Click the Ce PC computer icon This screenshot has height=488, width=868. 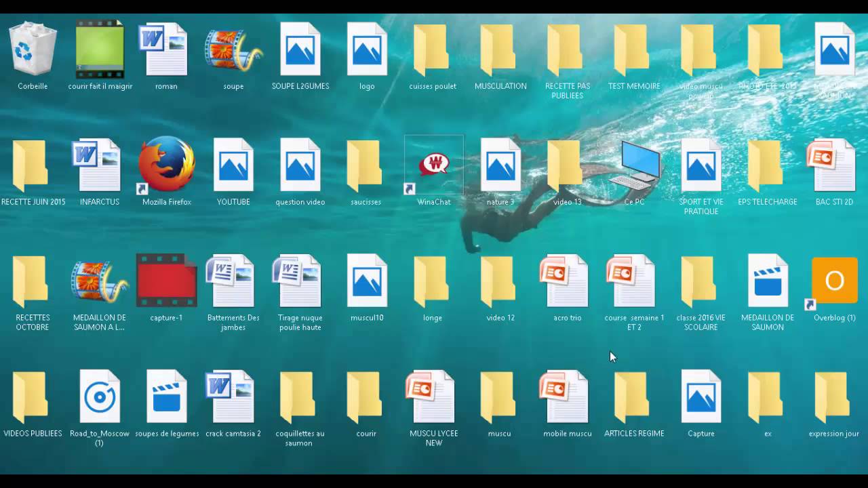634,166
